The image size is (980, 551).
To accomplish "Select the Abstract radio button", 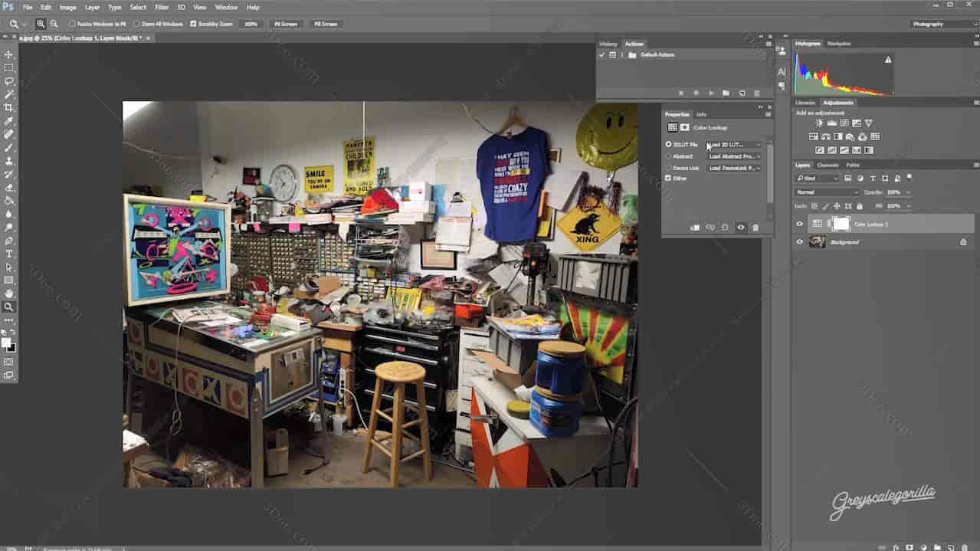I will click(x=668, y=156).
